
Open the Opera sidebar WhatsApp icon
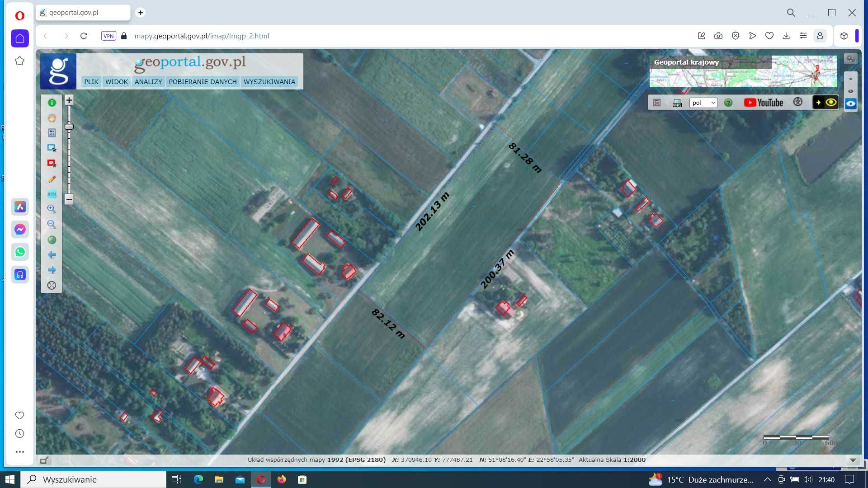(20, 252)
